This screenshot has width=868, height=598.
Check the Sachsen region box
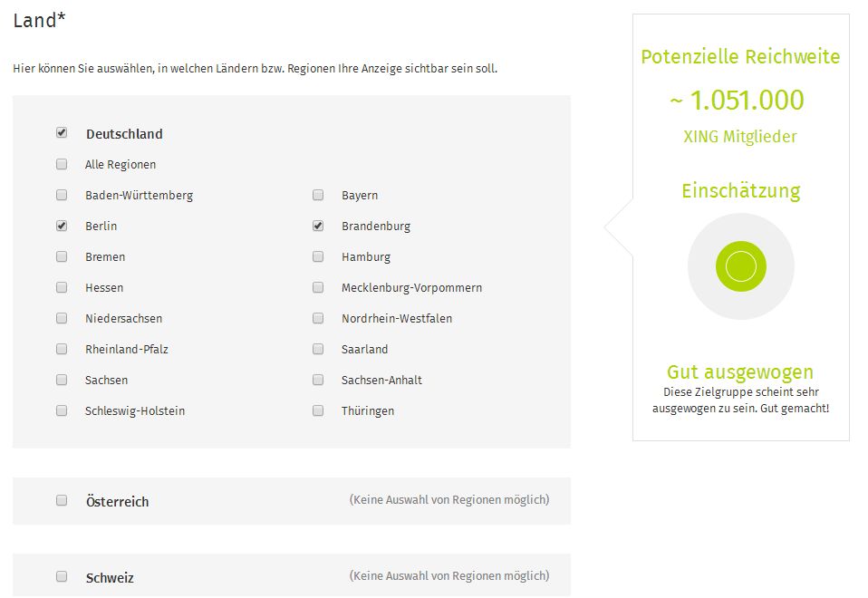62,380
